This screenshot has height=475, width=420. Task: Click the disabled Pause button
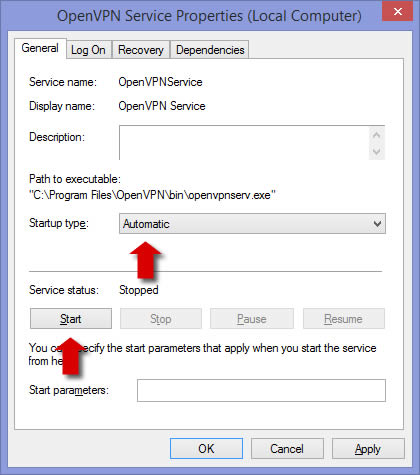252,319
